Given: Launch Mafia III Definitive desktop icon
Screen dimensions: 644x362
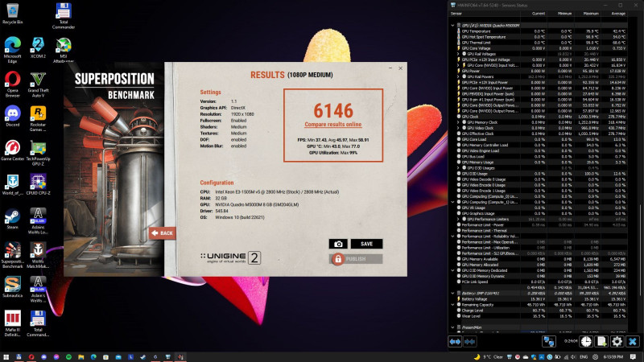Looking at the screenshot, I should point(12,323).
